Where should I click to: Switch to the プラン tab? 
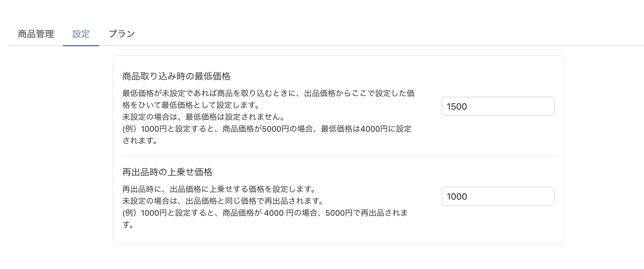(x=122, y=34)
